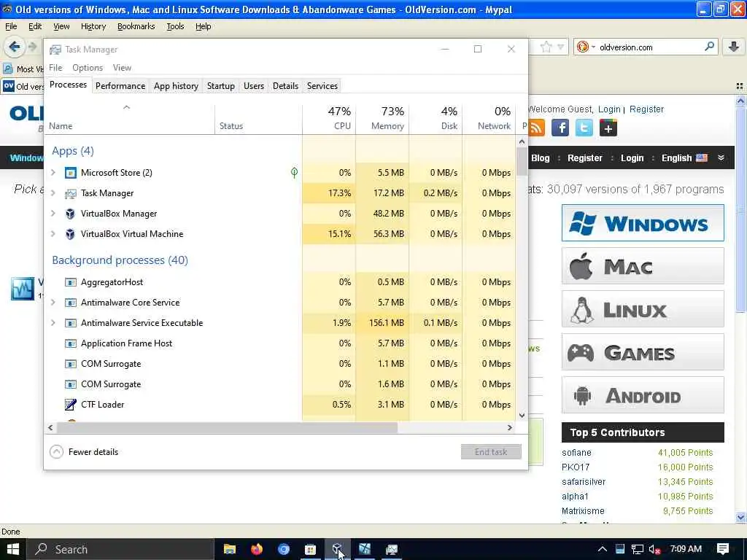The image size is (747, 560).
Task: Click the End task button
Action: point(491,452)
